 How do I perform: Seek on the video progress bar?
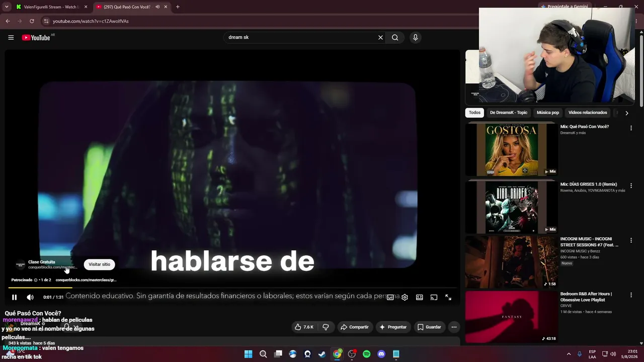click(x=232, y=288)
